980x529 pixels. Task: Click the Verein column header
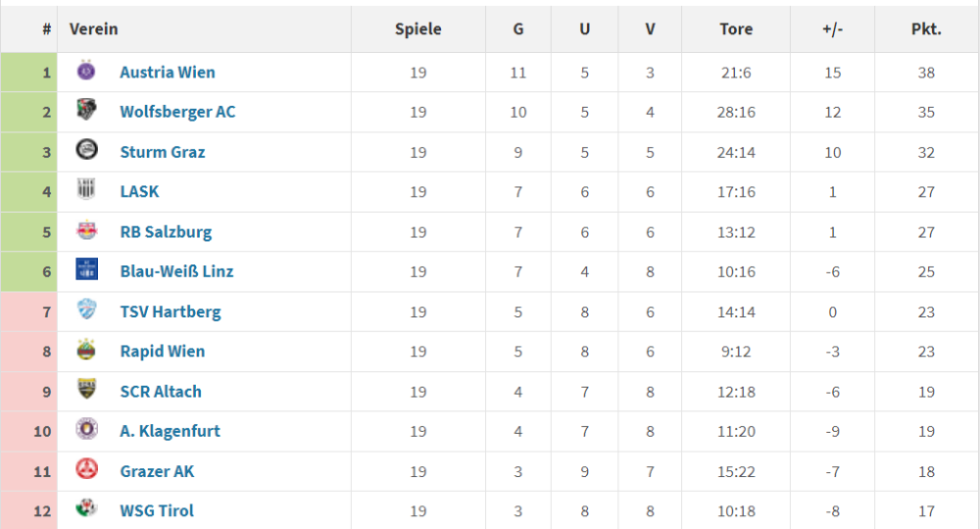click(94, 29)
